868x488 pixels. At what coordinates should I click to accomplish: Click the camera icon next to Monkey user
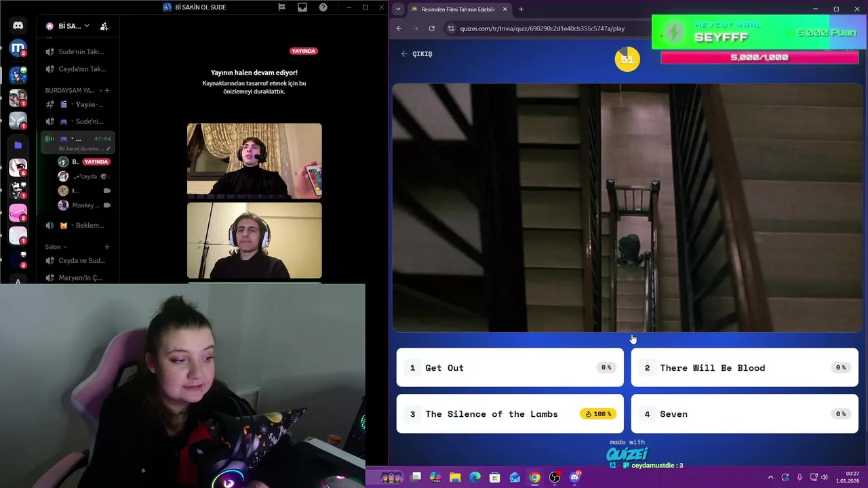pos(106,205)
